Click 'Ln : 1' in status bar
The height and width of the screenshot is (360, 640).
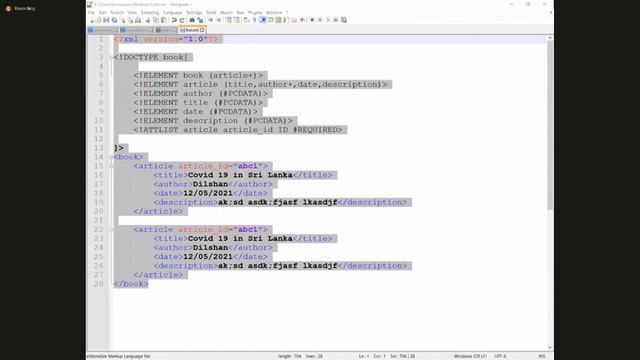[364, 356]
